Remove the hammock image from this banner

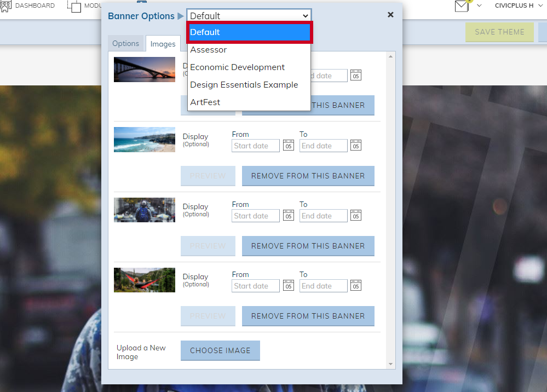[308, 316]
